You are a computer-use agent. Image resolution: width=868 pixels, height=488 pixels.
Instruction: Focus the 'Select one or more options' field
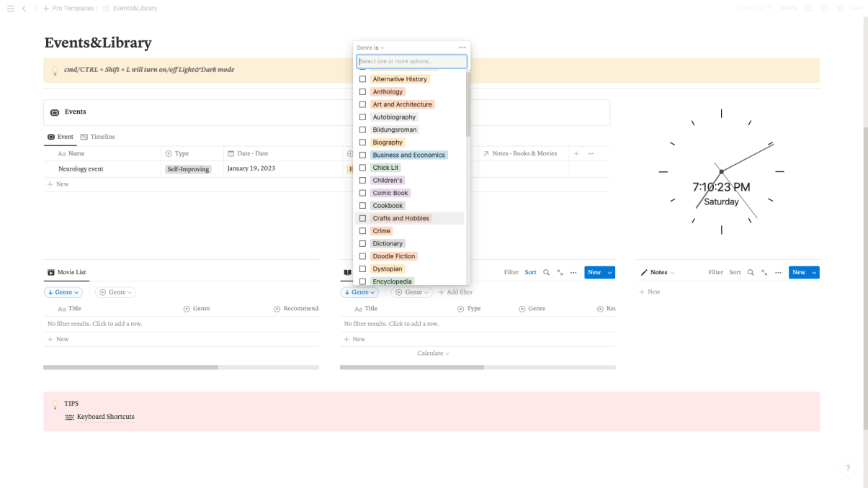411,61
